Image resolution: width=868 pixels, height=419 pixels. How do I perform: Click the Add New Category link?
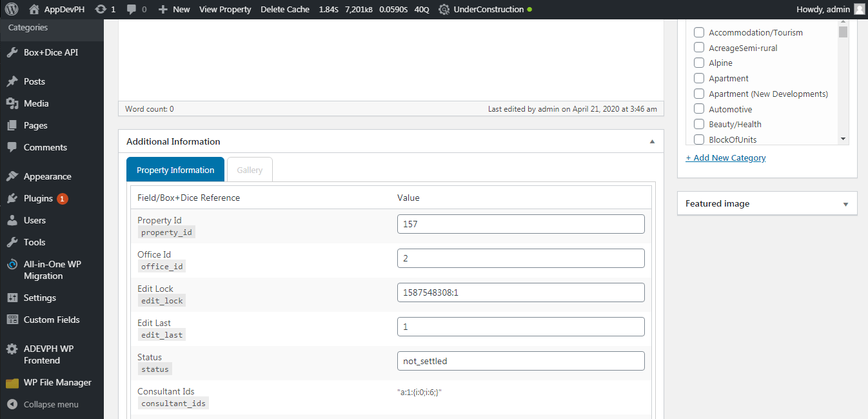[725, 158]
